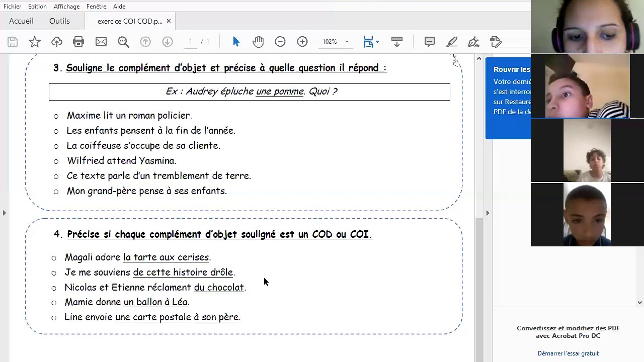Activate the arrow selection tool
The width and height of the screenshot is (644, 362).
click(236, 42)
